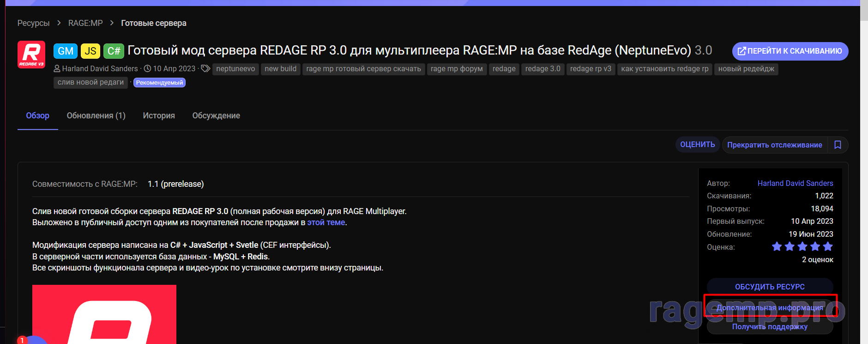The width and height of the screenshot is (868, 344).
Task: Click the Дополнительная информация button
Action: click(770, 307)
